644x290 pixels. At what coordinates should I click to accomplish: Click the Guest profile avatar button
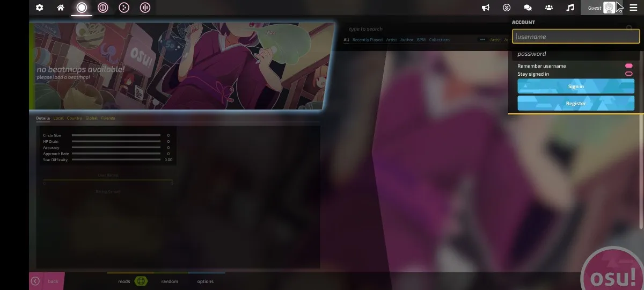(x=602, y=8)
